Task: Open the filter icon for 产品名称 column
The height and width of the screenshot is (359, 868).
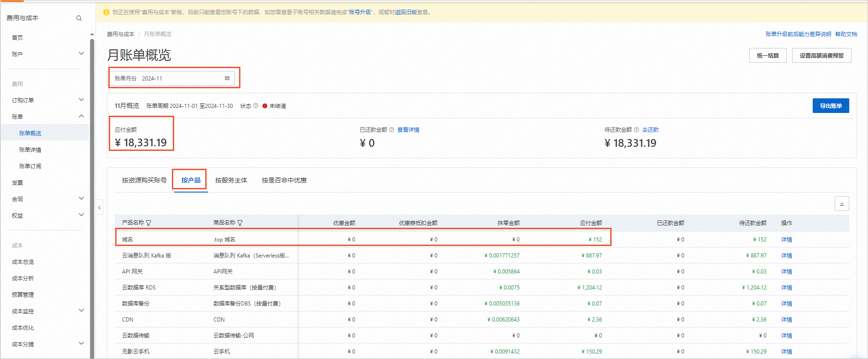Action: point(149,223)
